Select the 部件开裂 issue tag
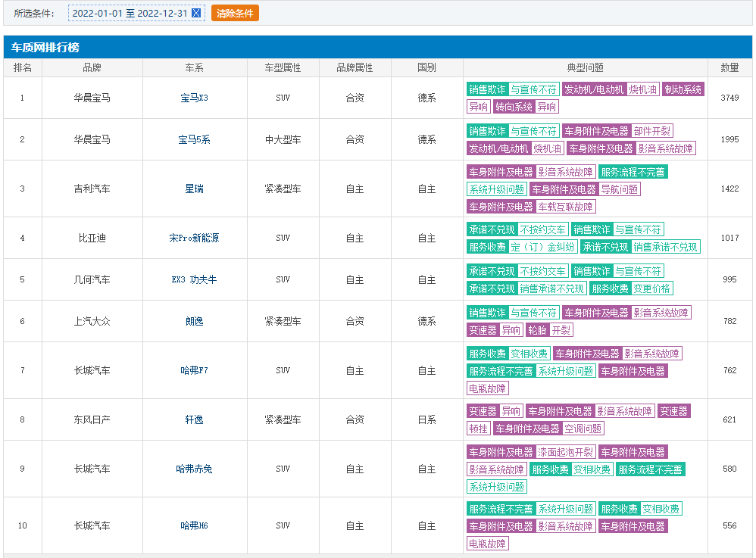The height and width of the screenshot is (558, 756). [652, 131]
